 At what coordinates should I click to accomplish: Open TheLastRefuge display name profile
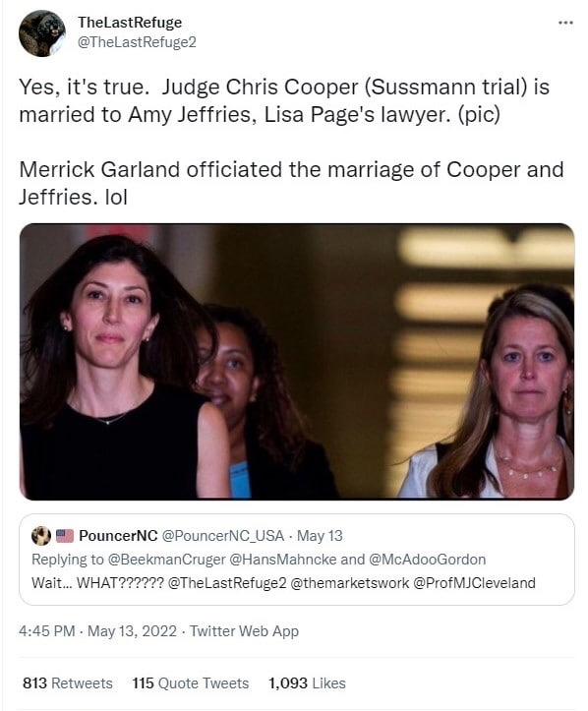coord(130,23)
